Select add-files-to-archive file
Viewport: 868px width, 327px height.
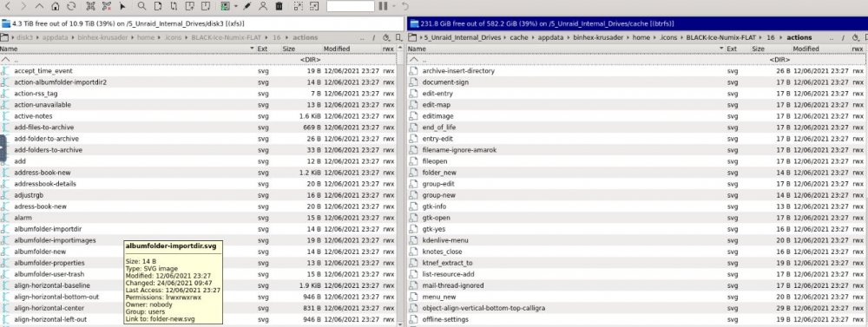pos(44,128)
